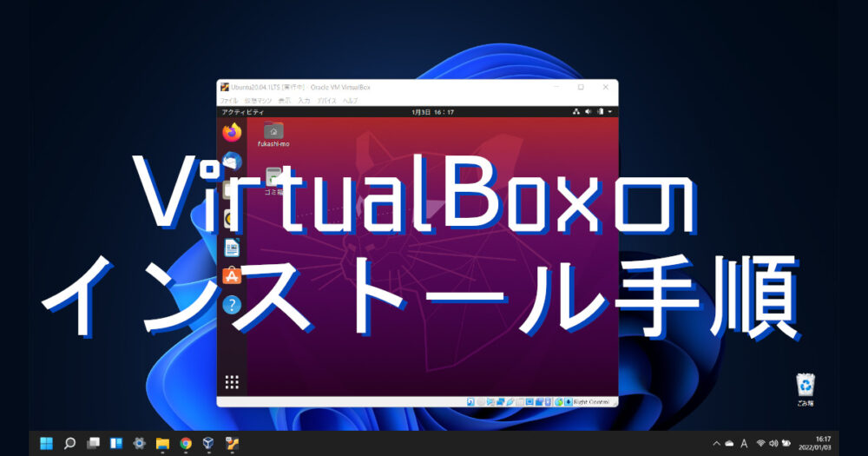
Task: Click the mouse integration status icon
Action: [558, 401]
